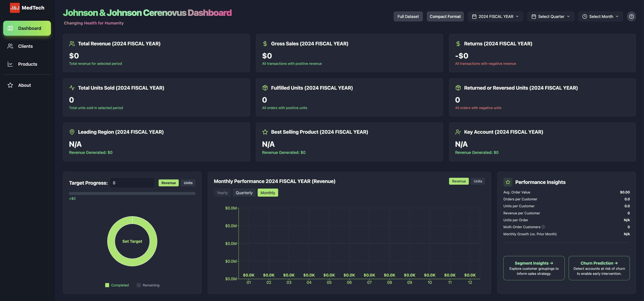The height and width of the screenshot is (301, 644).
Task: Click the Total Units Sold activity icon
Action: pos(72,88)
